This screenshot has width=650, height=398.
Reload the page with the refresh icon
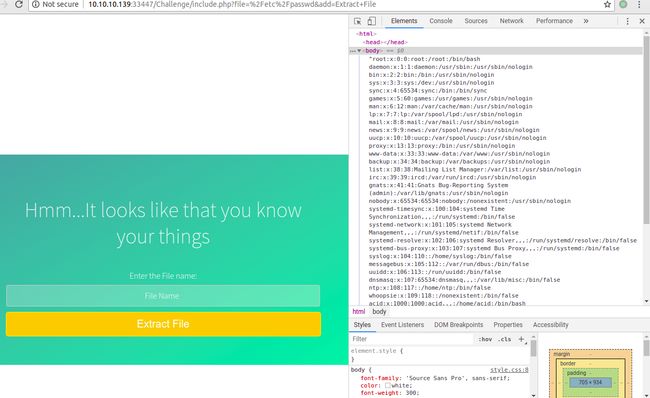(x=19, y=5)
